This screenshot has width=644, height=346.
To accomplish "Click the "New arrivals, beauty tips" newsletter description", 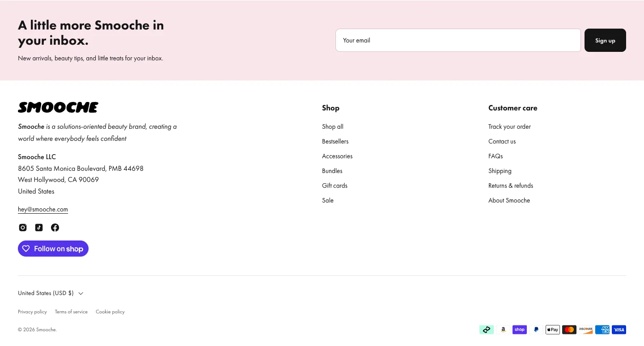I will tap(90, 58).
